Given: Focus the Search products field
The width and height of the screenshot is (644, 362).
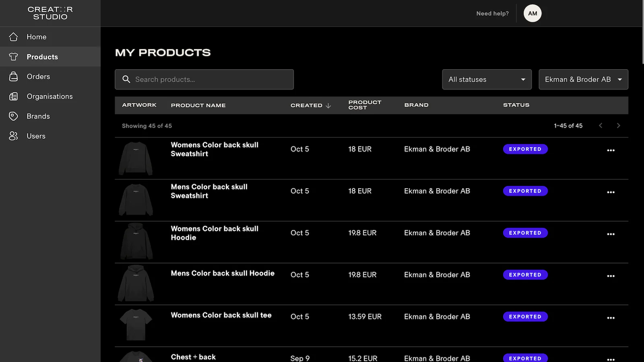Looking at the screenshot, I should (204, 79).
